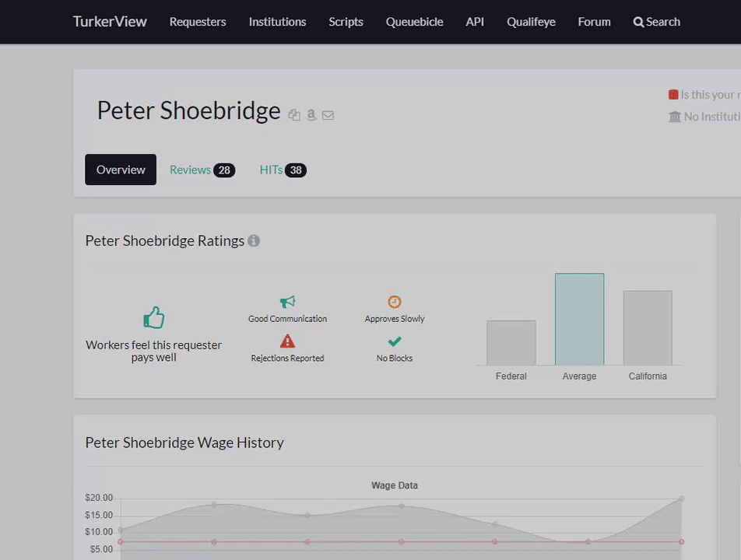This screenshot has width=741, height=560.
Task: Click the 'Approves Slowly' label
Action: 395,319
